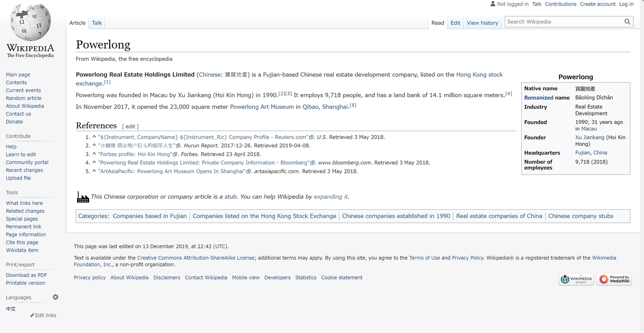Open Mobile view footer link

(x=246, y=277)
